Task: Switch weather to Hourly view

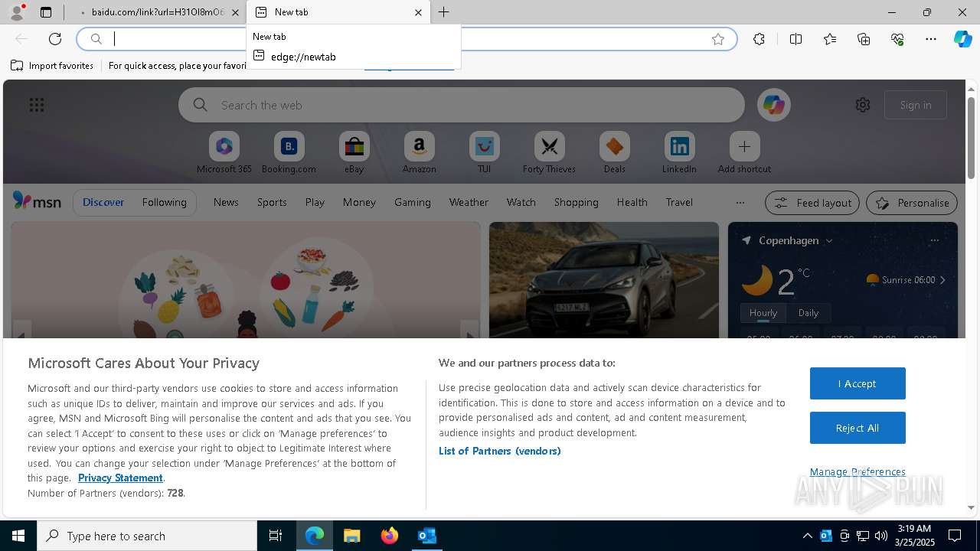Action: point(763,313)
